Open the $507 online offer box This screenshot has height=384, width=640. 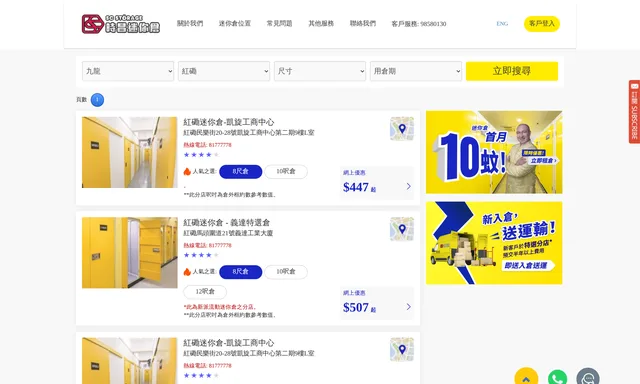coord(377,303)
